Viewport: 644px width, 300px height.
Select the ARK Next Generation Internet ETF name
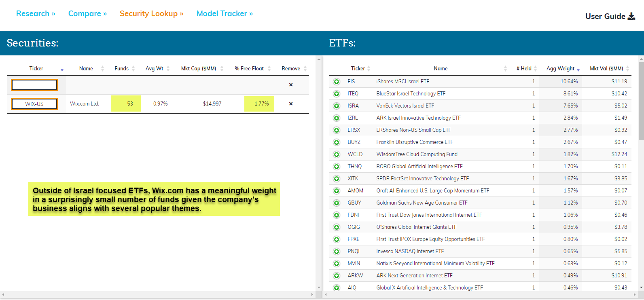415,276
